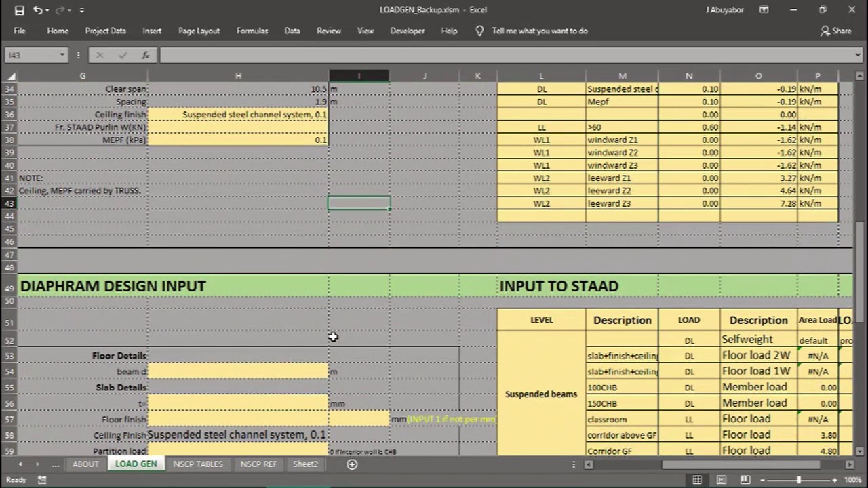Open the View ribbon tab
Viewport: 868px width, 488px height.
(x=366, y=30)
